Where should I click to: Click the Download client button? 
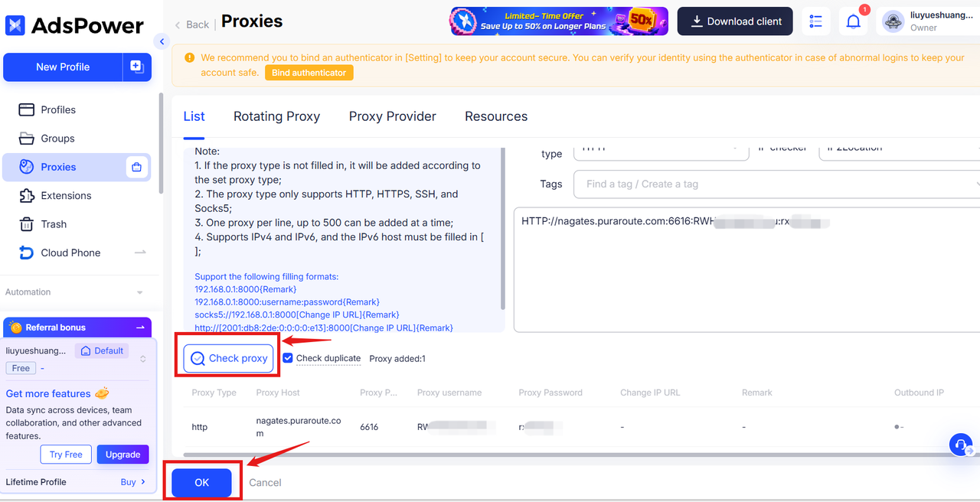[737, 21]
